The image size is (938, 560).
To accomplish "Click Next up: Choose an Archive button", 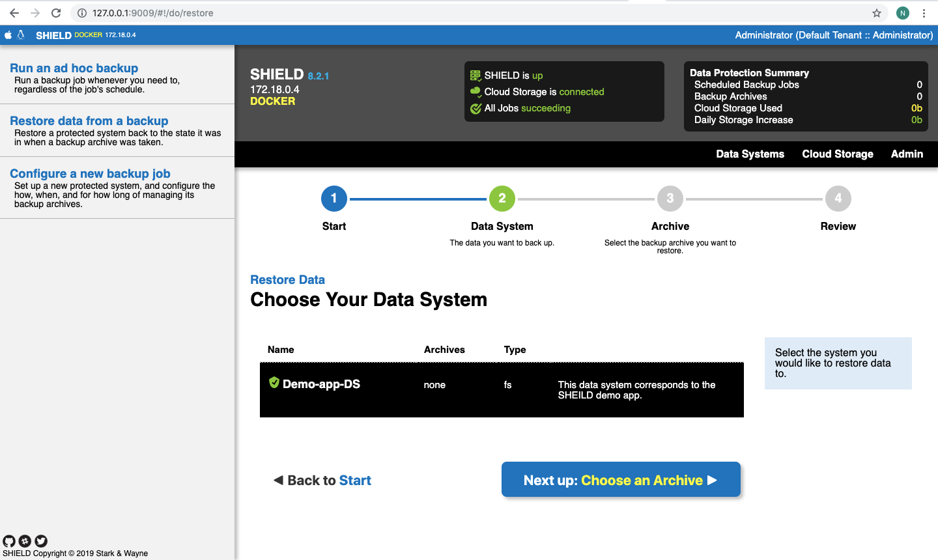I will click(x=620, y=480).
